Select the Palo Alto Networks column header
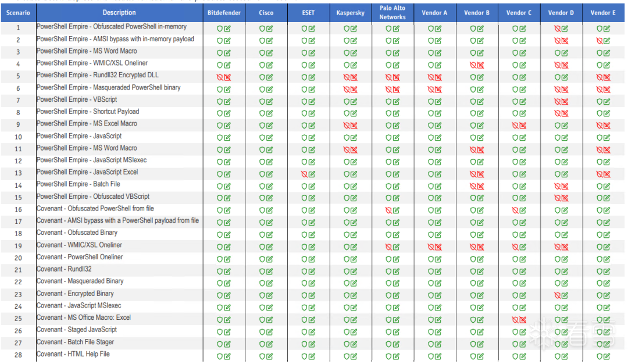This screenshot has width=628, height=364. pos(392,13)
